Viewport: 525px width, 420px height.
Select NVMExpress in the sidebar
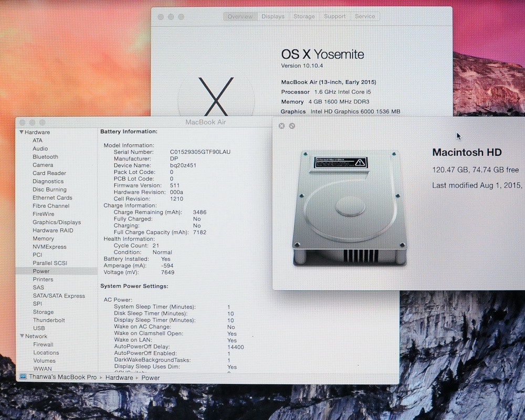pos(49,247)
